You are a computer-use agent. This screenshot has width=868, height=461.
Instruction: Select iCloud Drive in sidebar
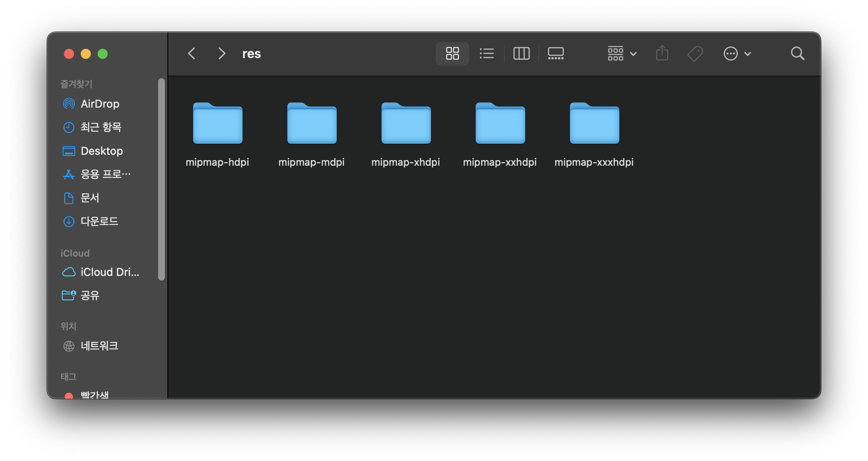tap(109, 272)
